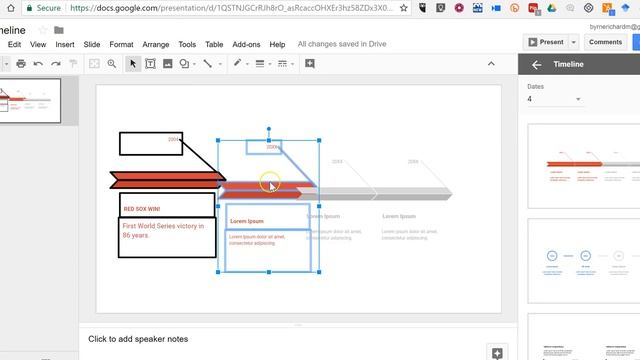Bookmark this page with the star icon
The width and height of the screenshot is (640, 360).
404,8
